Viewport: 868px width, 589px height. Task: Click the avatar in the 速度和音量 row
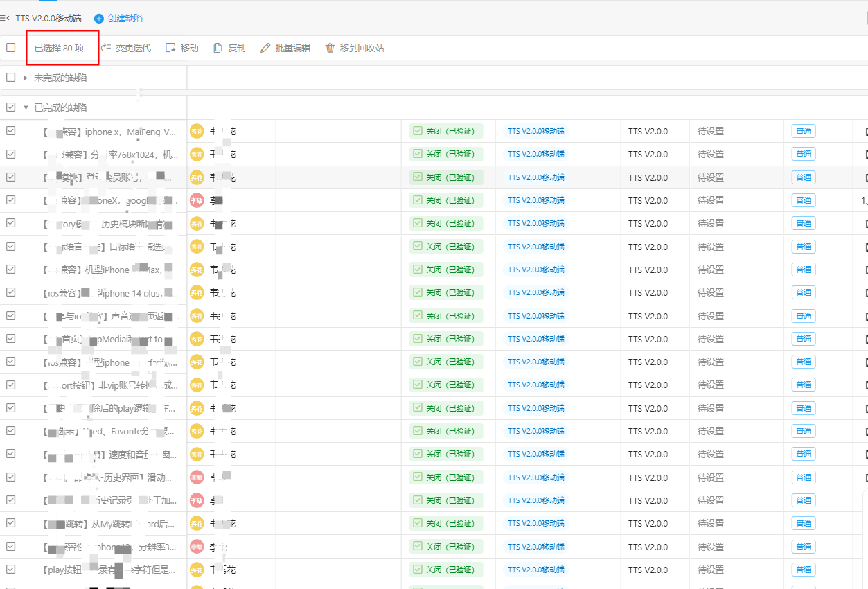click(197, 454)
